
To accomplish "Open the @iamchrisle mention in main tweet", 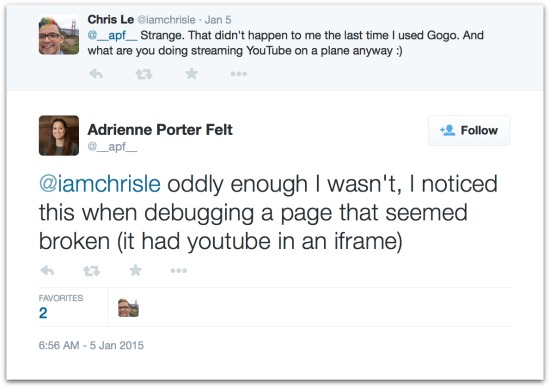I will 100,184.
